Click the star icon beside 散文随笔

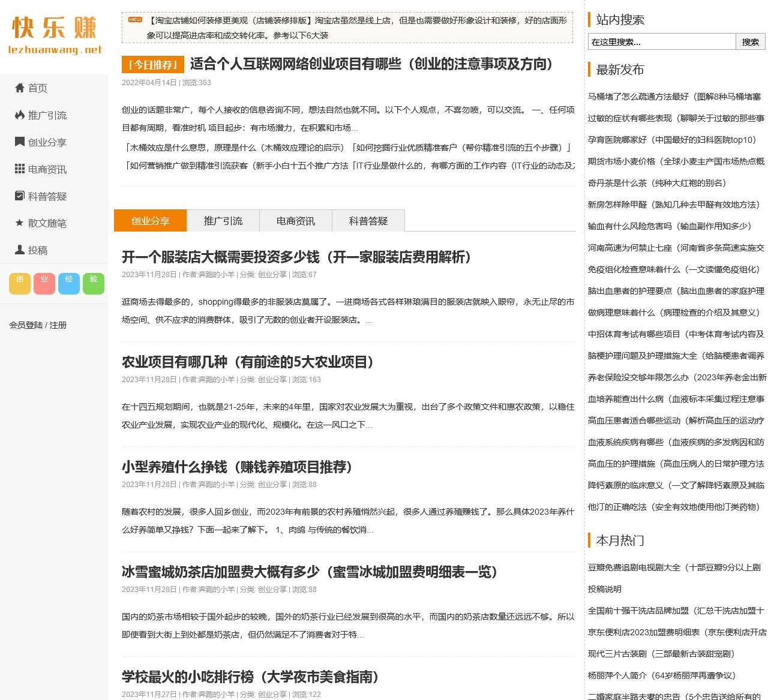click(x=20, y=223)
